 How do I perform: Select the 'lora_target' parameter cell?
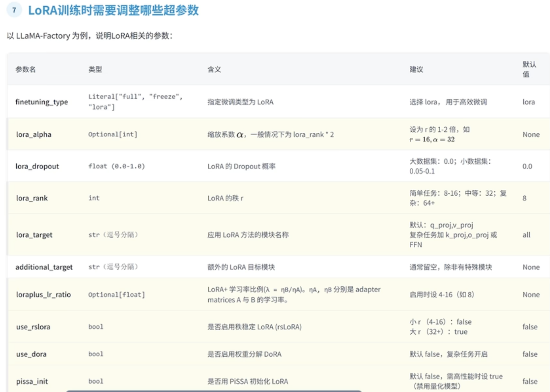34,235
